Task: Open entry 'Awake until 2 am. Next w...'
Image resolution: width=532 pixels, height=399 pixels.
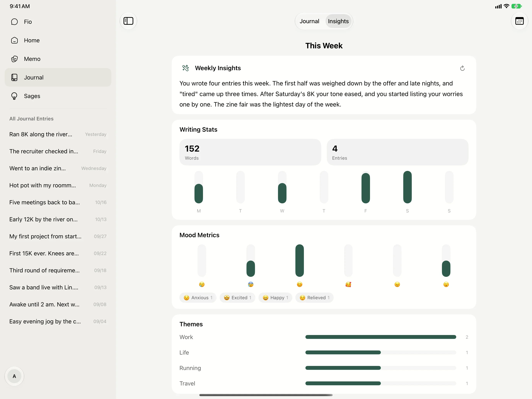Action: (58, 304)
